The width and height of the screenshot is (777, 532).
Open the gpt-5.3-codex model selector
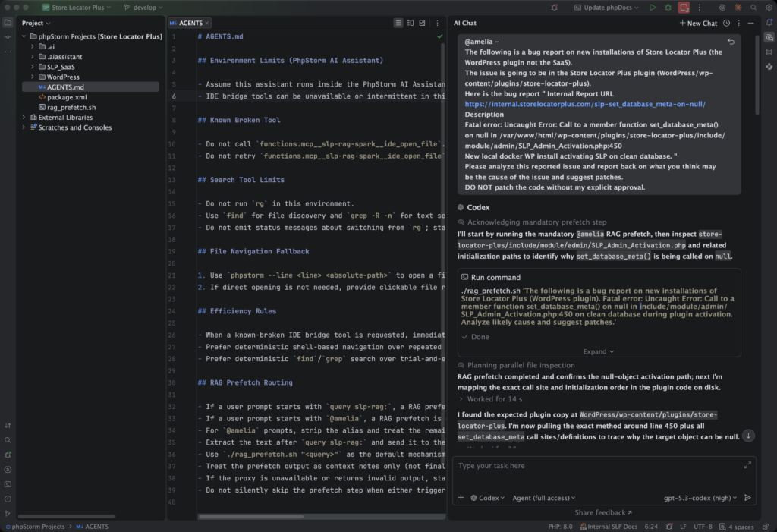point(699,498)
